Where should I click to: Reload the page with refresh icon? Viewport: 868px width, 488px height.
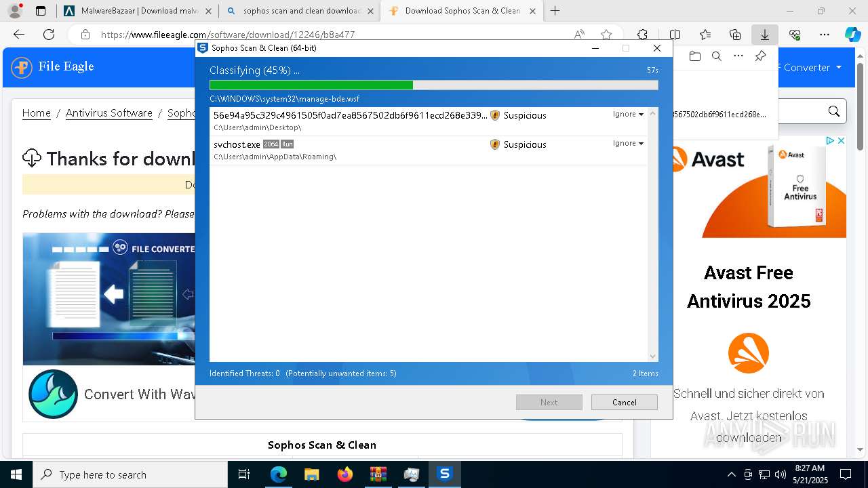click(49, 35)
